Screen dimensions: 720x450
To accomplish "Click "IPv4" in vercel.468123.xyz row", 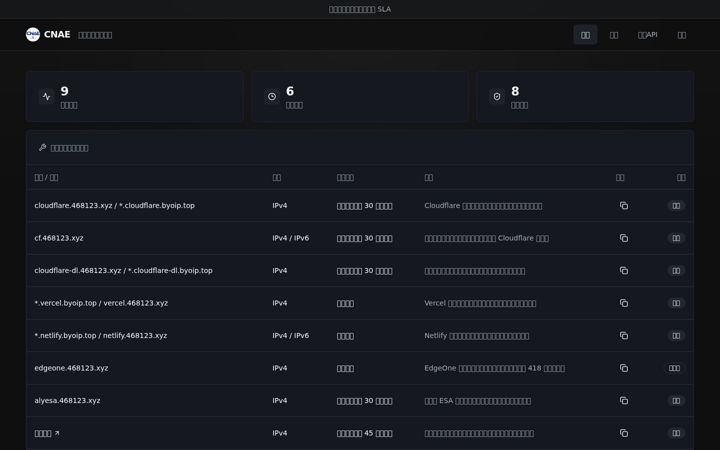I will point(280,303).
